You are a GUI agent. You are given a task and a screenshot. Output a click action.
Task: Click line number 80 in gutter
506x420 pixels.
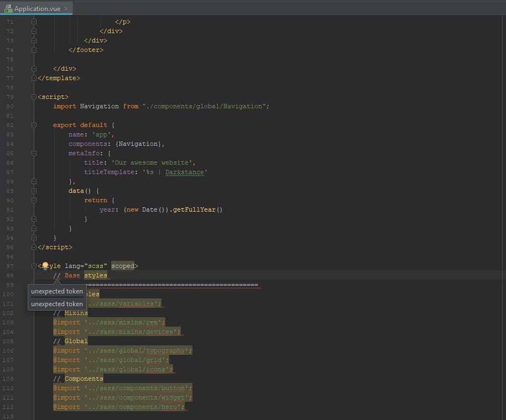pos(10,107)
